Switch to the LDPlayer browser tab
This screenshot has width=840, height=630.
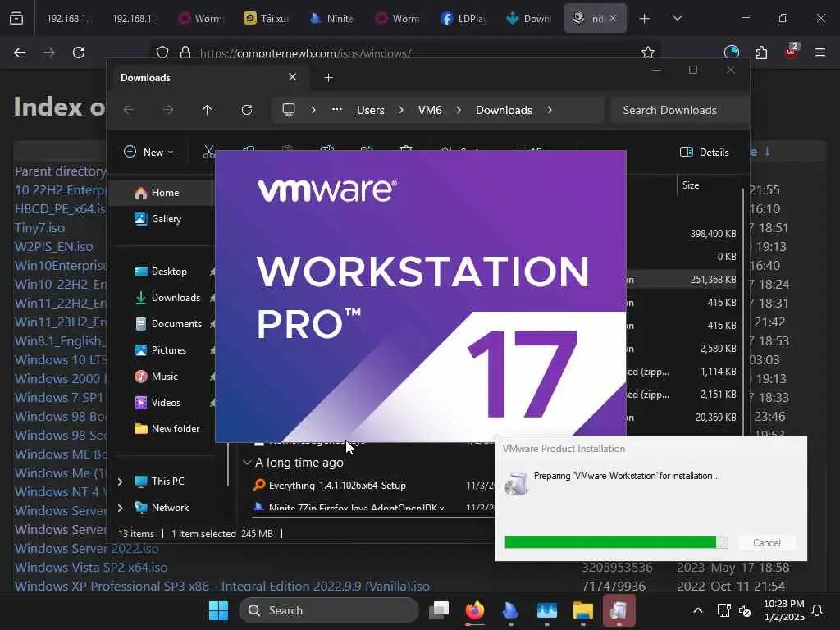[463, 18]
